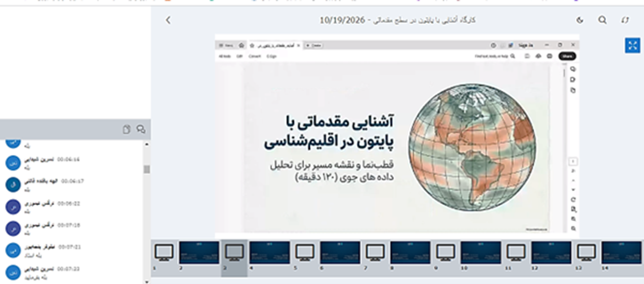Select slide thumbnail 12
The height and width of the screenshot is (284, 644).
(x=551, y=253)
